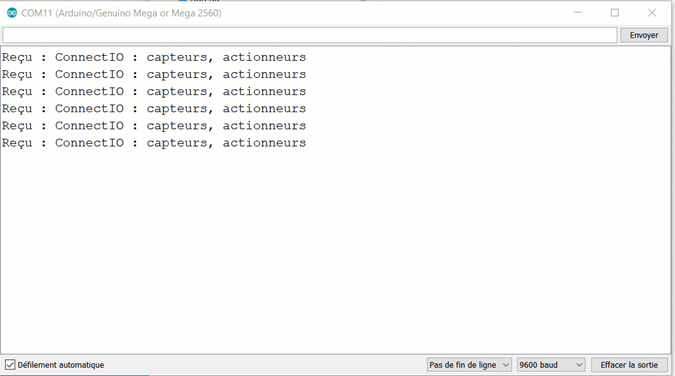This screenshot has width=675, height=376.
Task: Click the COM11 window title text
Action: 121,13
